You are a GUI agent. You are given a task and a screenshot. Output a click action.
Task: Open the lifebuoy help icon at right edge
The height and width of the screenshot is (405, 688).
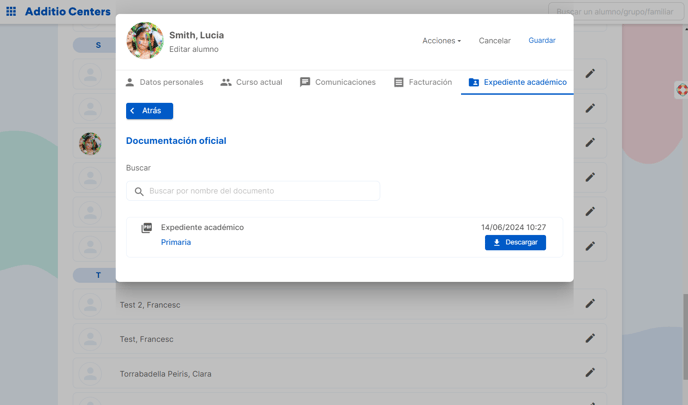click(x=682, y=90)
